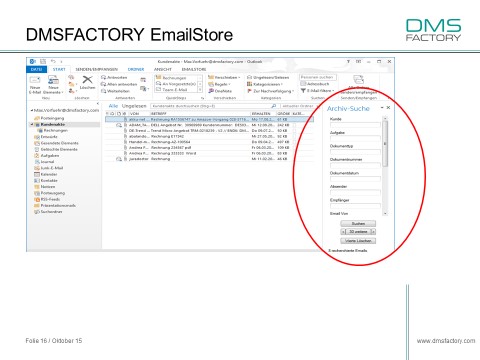This screenshot has width=480, height=360.
Task: Open the Adressbuch
Action: point(315,84)
